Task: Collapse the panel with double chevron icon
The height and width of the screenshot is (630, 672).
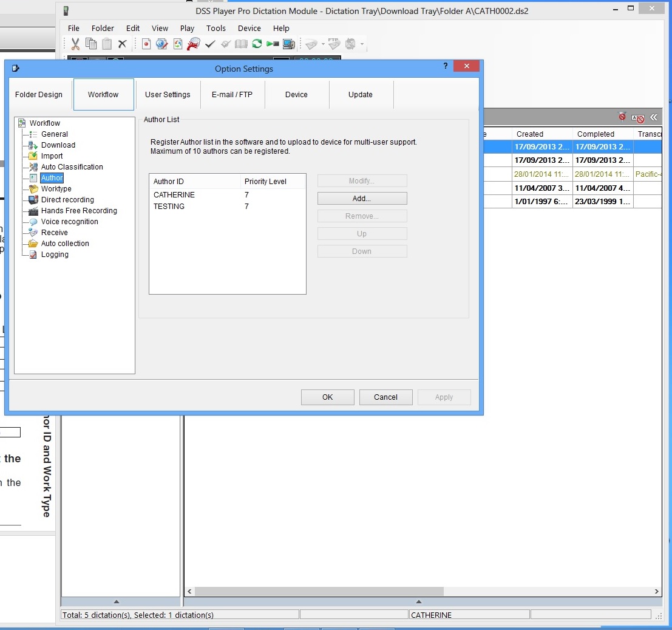Action: tap(654, 117)
